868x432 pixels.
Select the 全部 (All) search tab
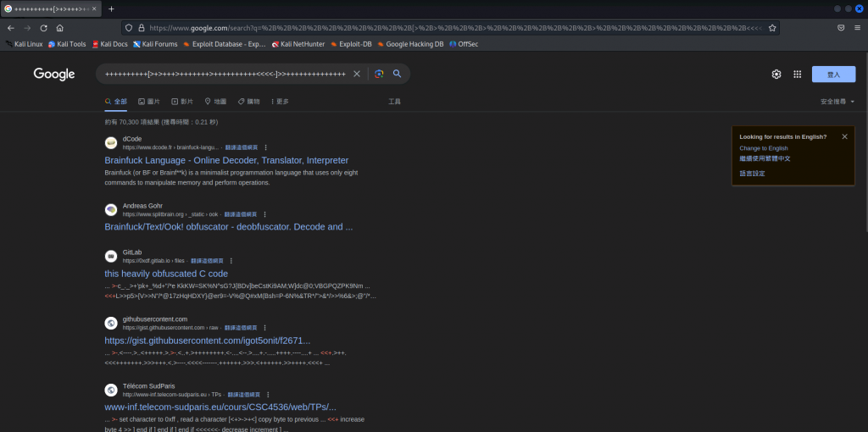[x=115, y=102]
